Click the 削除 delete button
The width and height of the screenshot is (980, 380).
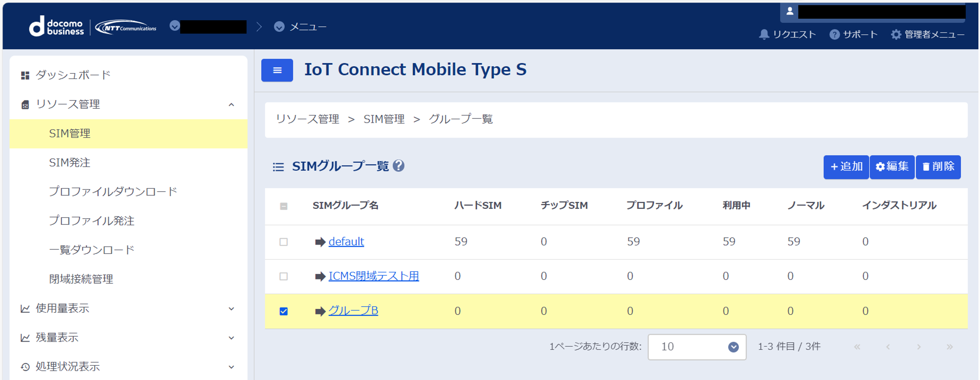(938, 167)
